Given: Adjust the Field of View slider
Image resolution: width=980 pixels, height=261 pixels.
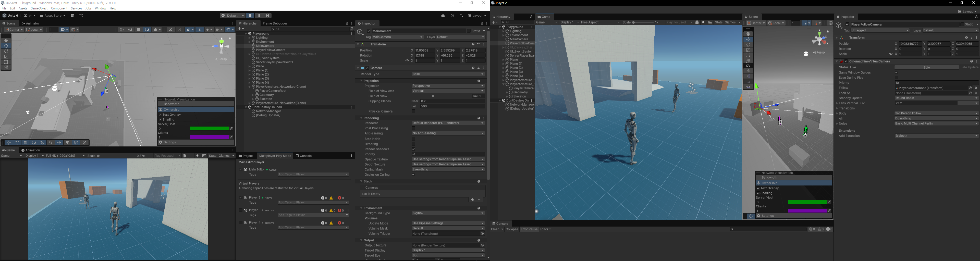Looking at the screenshot, I should pyautogui.click(x=441, y=96).
